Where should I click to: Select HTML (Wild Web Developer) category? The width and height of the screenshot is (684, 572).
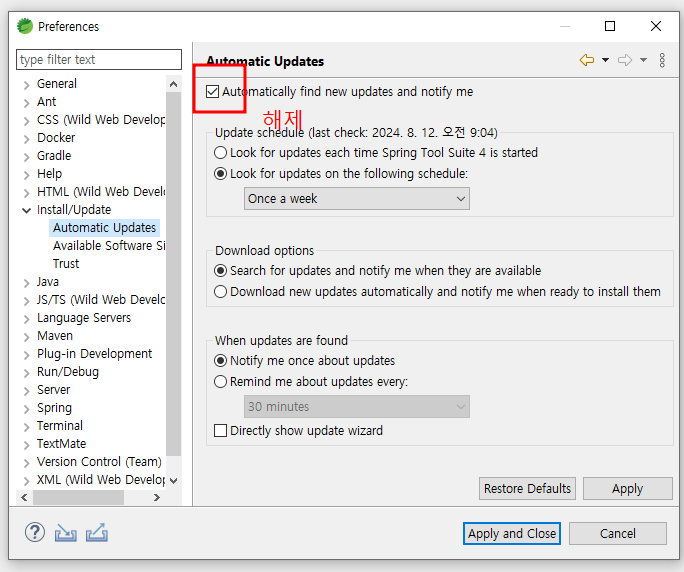tap(101, 192)
